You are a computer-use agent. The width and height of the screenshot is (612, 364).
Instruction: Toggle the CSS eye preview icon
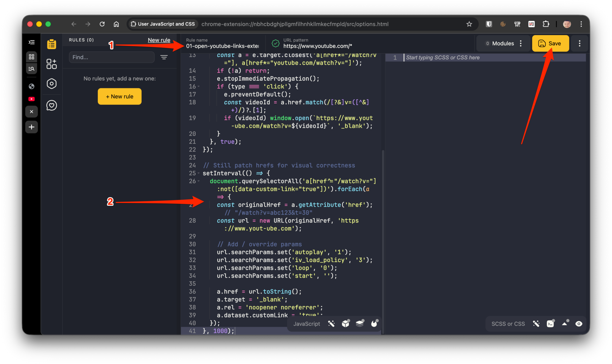pyautogui.click(x=579, y=324)
